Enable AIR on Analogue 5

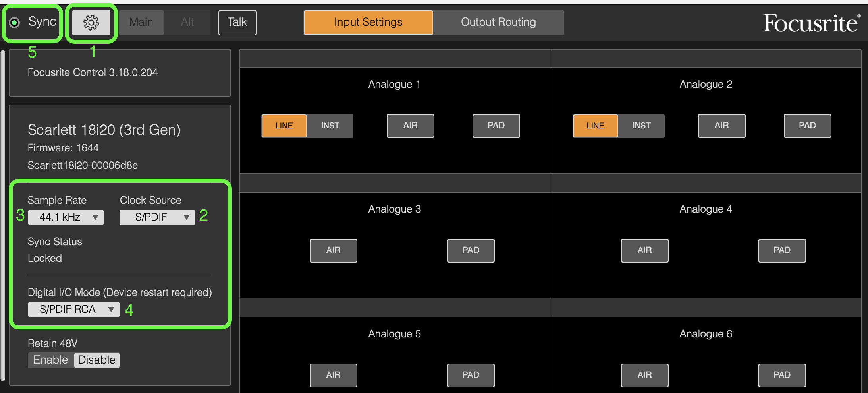click(333, 375)
